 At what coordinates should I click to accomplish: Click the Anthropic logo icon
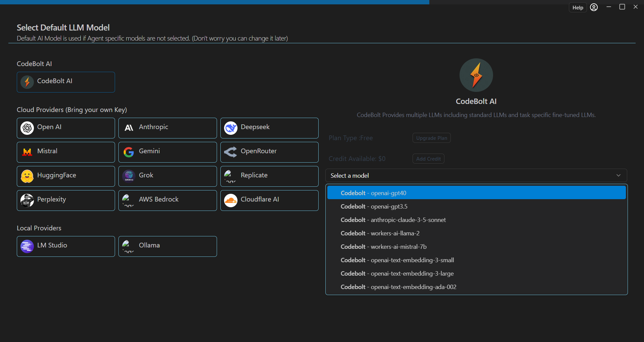[129, 128]
